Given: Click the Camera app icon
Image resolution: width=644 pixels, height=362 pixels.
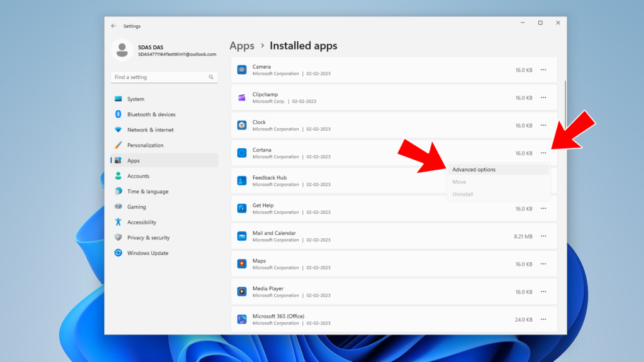Looking at the screenshot, I should [242, 70].
